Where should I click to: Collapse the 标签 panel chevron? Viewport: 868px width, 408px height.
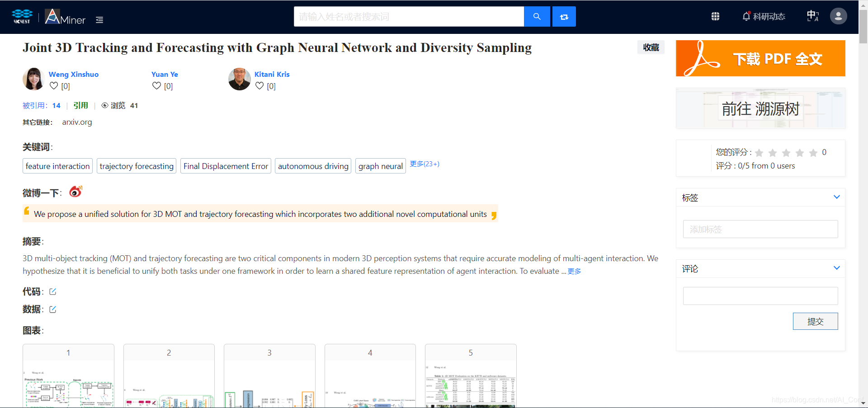836,197
